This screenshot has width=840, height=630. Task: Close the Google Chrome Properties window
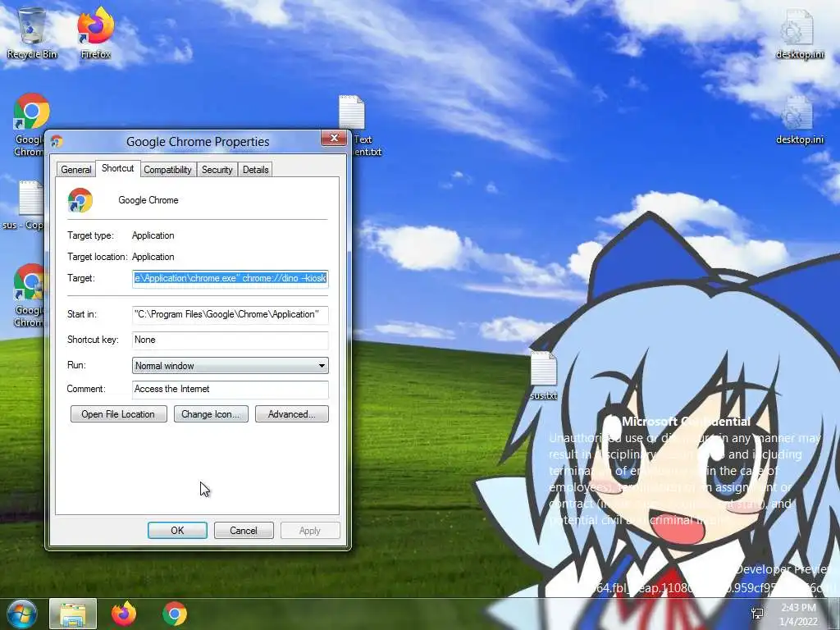click(x=334, y=138)
